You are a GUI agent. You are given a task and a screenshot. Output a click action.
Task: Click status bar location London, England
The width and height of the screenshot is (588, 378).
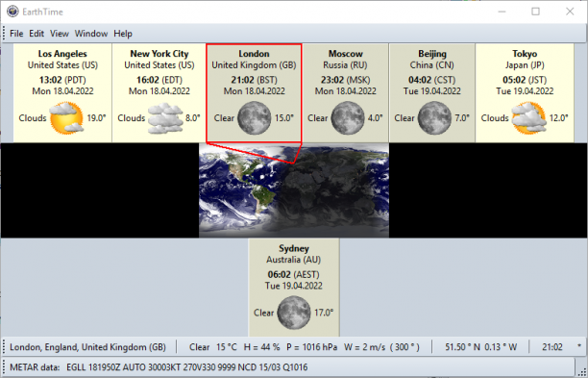[87, 347]
